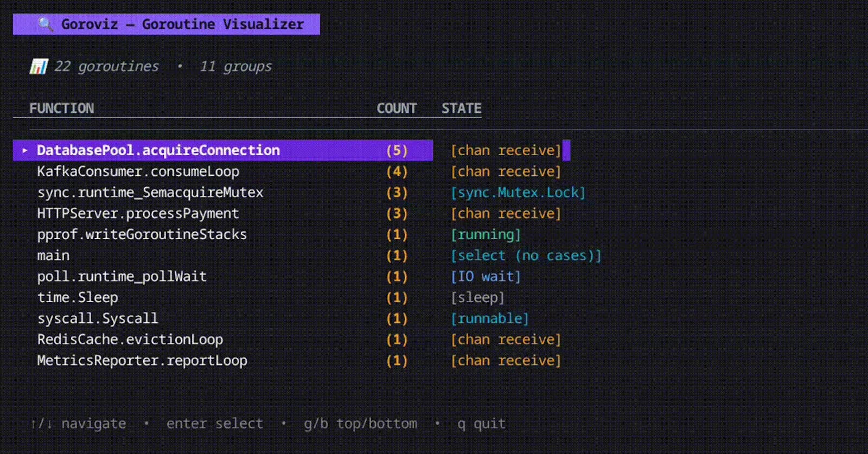Click [chan receive] on HTTPServer row
The image size is (868, 454).
(x=506, y=214)
